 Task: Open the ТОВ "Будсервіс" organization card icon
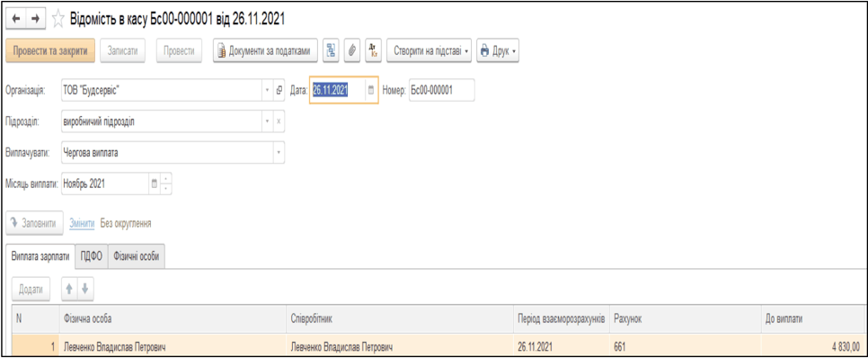coord(279,90)
